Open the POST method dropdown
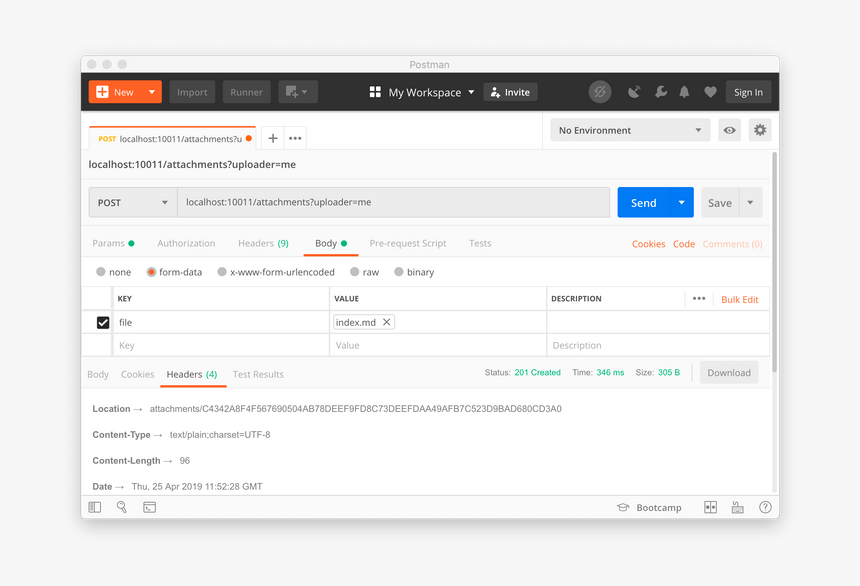This screenshot has width=860, height=586. [x=133, y=202]
